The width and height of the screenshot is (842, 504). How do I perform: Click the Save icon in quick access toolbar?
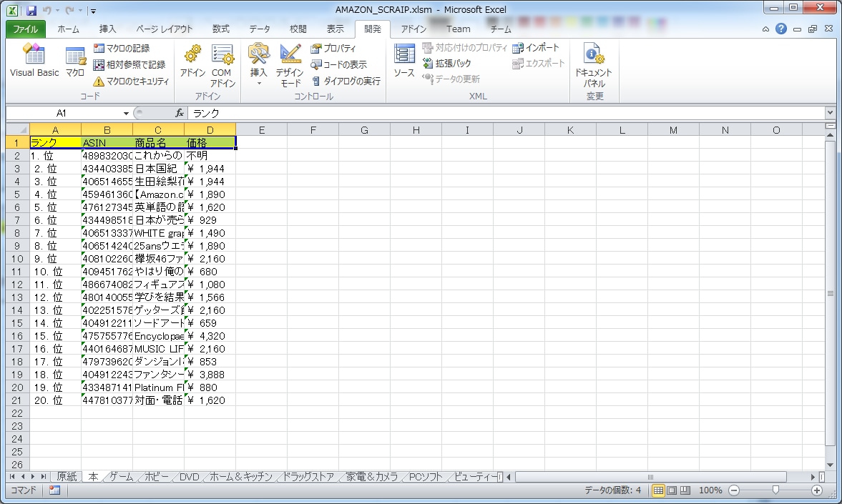pyautogui.click(x=31, y=10)
